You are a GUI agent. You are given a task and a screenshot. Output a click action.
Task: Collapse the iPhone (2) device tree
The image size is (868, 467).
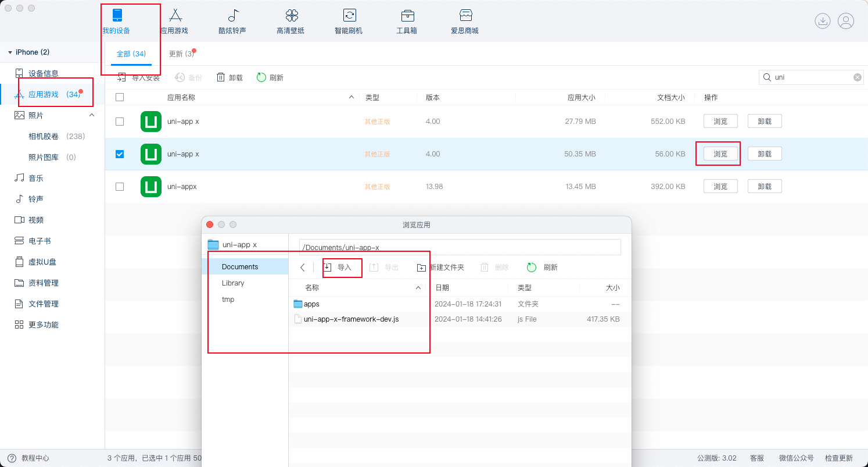(10, 52)
